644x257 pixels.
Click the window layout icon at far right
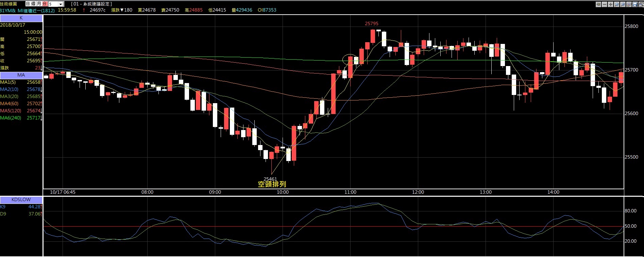point(641,4)
